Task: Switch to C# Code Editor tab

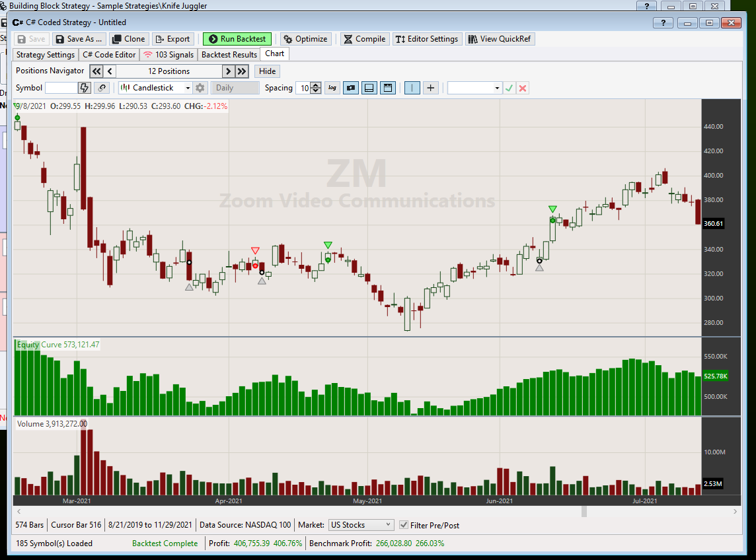Action: coord(109,54)
